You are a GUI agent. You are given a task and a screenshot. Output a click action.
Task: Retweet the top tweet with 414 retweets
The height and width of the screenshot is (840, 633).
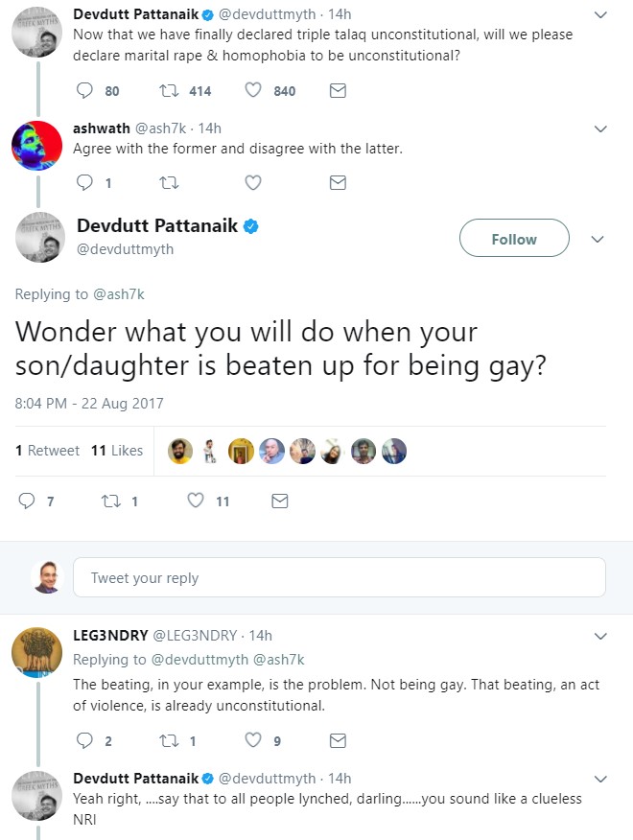click(x=169, y=91)
